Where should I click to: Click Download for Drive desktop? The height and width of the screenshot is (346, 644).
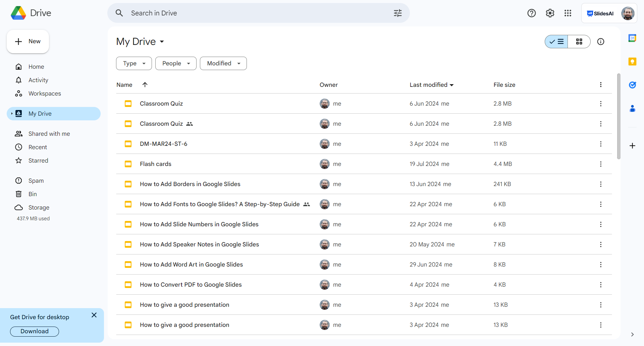point(35,331)
